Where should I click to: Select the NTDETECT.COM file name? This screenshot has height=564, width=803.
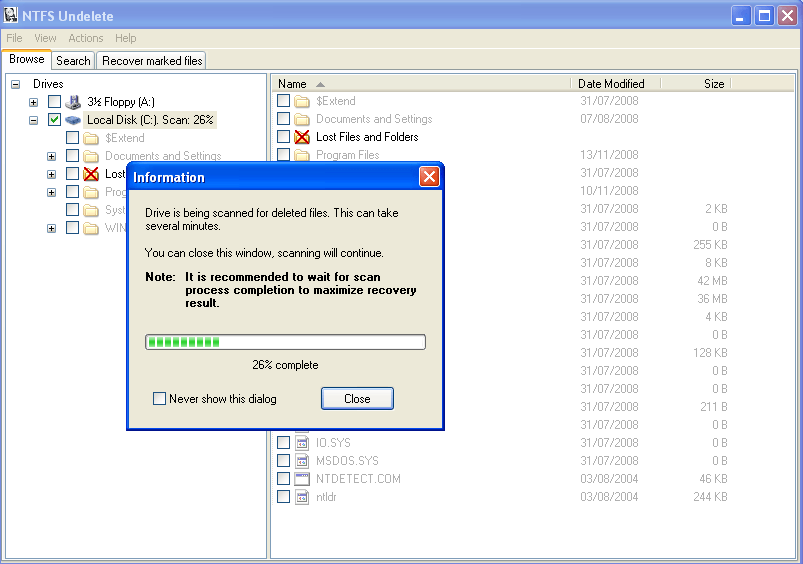(x=358, y=479)
